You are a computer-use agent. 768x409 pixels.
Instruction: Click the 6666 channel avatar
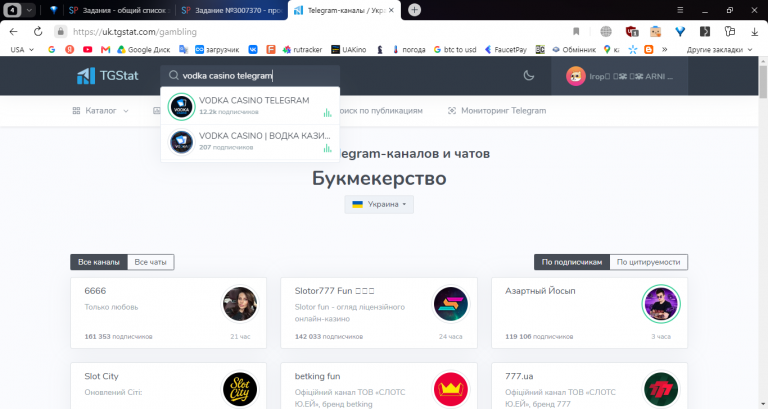pyautogui.click(x=240, y=304)
